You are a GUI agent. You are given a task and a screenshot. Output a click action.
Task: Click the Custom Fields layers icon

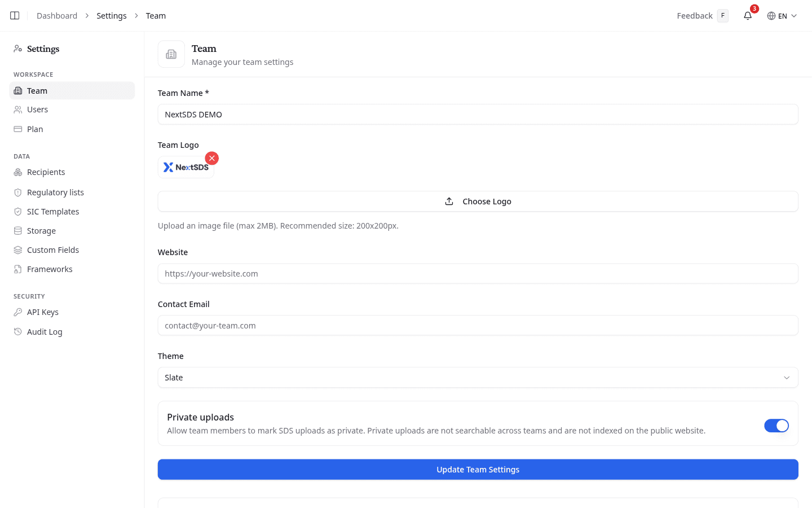(18, 250)
